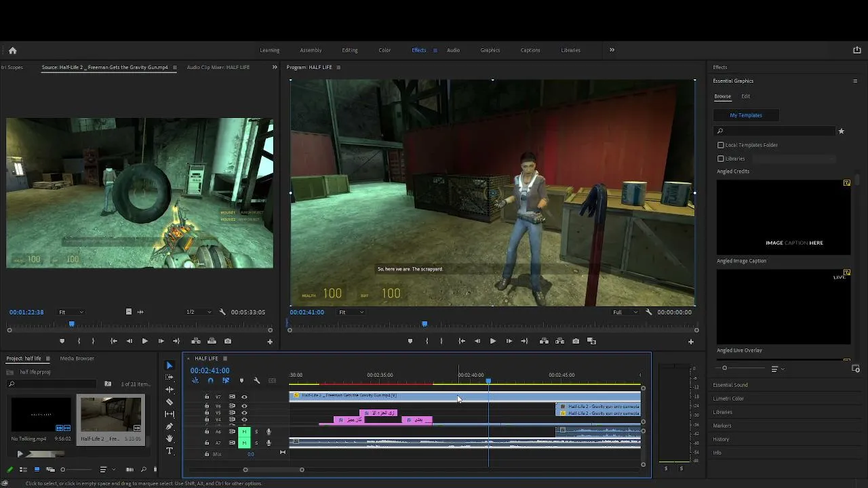Go to In point in Source monitor
The height and width of the screenshot is (488, 868).
[113, 342]
